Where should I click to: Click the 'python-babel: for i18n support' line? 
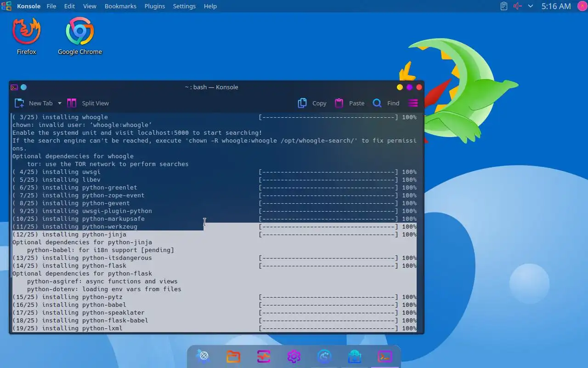[101, 250]
